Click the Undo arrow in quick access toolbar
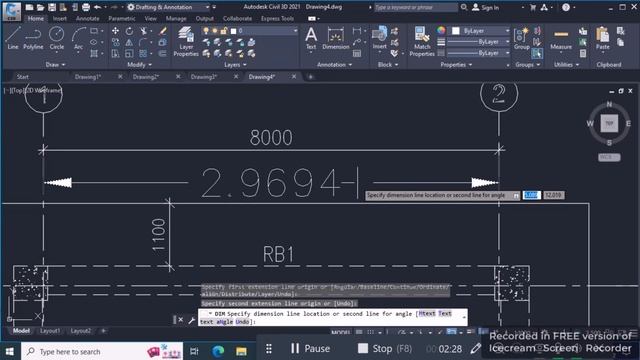This screenshot has width=640, height=360. pos(97,7)
